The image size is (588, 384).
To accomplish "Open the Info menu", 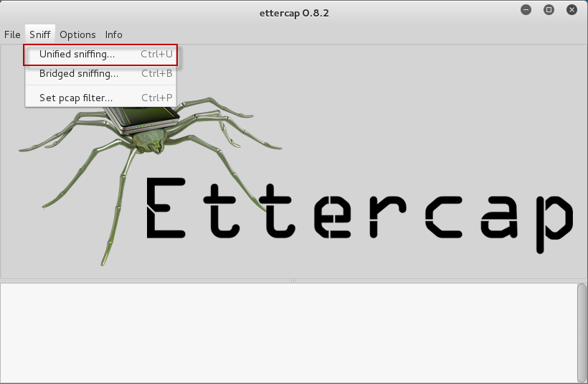I will pos(113,34).
